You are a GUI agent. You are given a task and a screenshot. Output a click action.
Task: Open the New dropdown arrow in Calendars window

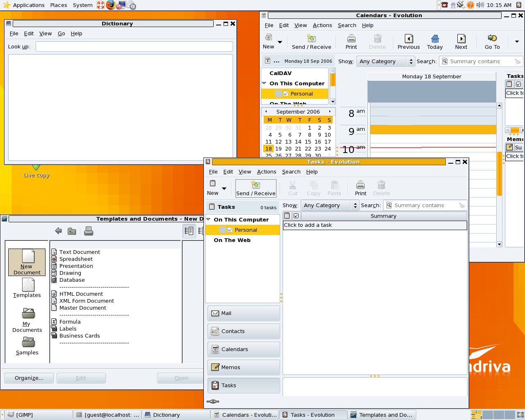click(280, 42)
